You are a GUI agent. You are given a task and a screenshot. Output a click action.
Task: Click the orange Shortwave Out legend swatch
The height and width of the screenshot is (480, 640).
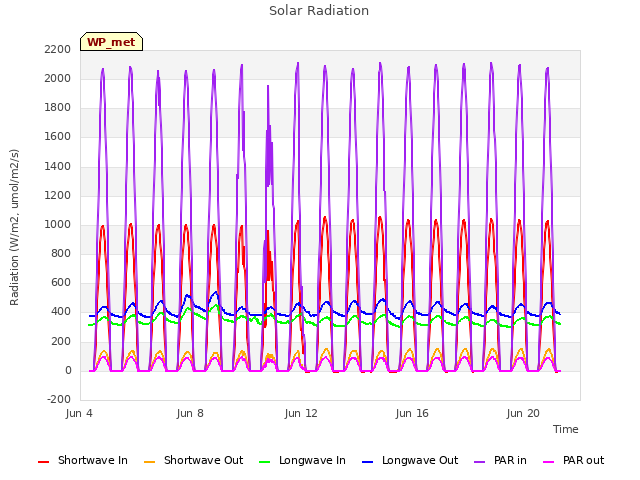click(149, 462)
